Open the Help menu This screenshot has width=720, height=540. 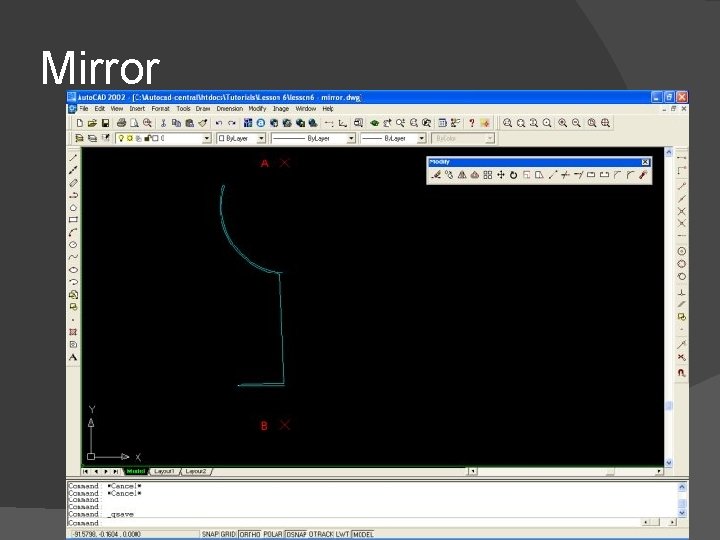[327, 109]
